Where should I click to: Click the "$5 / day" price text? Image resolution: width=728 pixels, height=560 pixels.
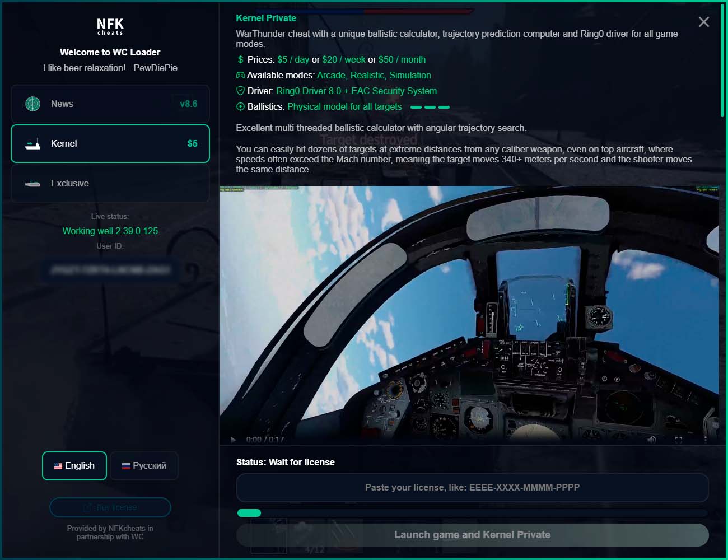(x=293, y=59)
